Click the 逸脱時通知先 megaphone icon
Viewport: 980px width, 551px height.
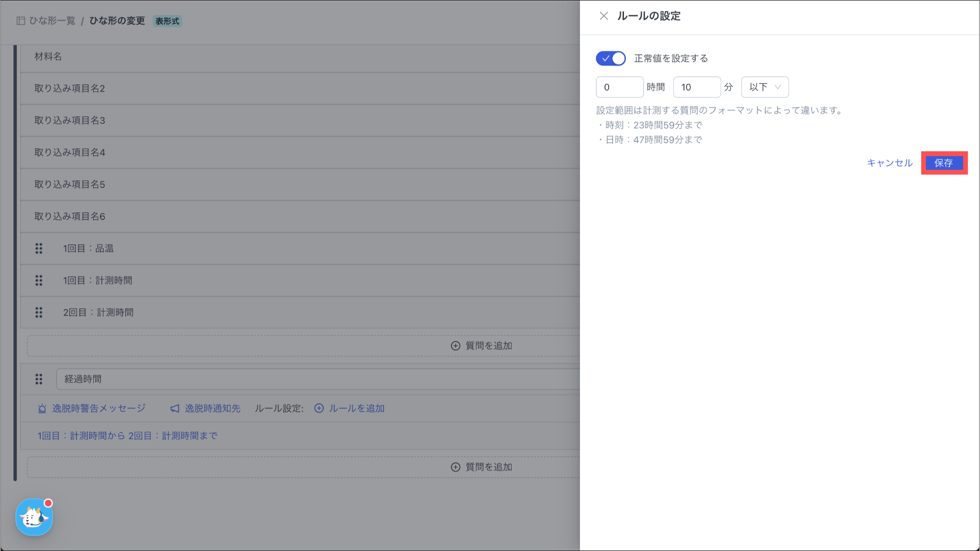click(175, 408)
